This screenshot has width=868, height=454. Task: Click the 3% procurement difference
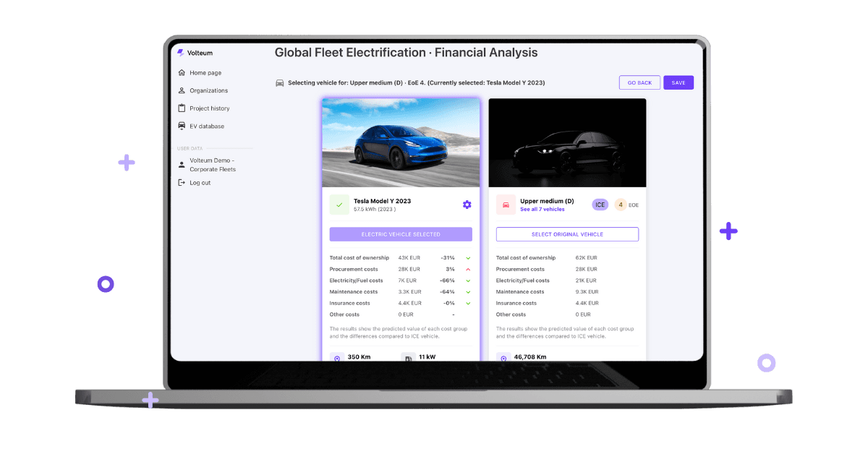point(450,269)
